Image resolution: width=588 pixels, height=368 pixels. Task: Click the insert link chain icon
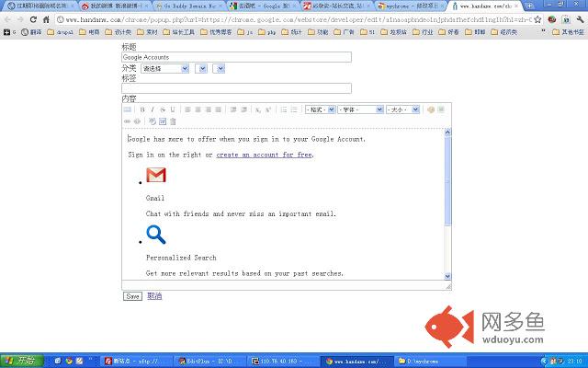128,121
